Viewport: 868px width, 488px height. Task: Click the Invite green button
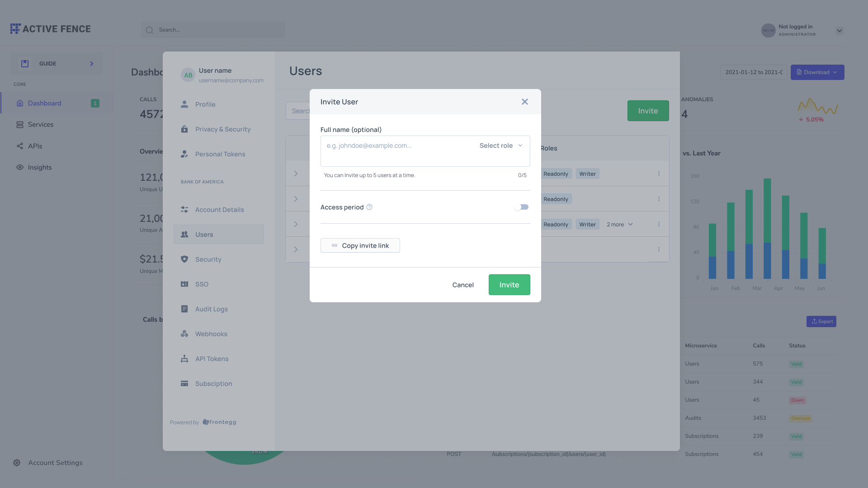coord(509,284)
